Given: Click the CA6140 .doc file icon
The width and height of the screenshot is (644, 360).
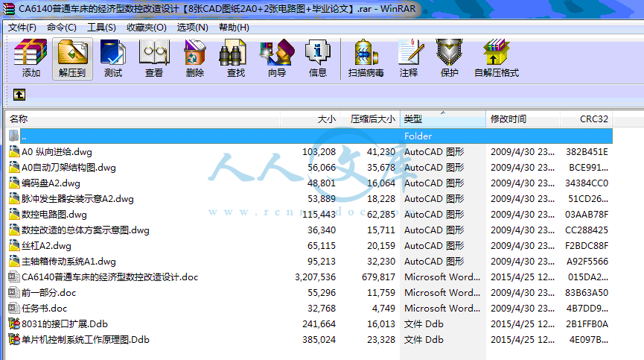Looking at the screenshot, I should point(14,277).
